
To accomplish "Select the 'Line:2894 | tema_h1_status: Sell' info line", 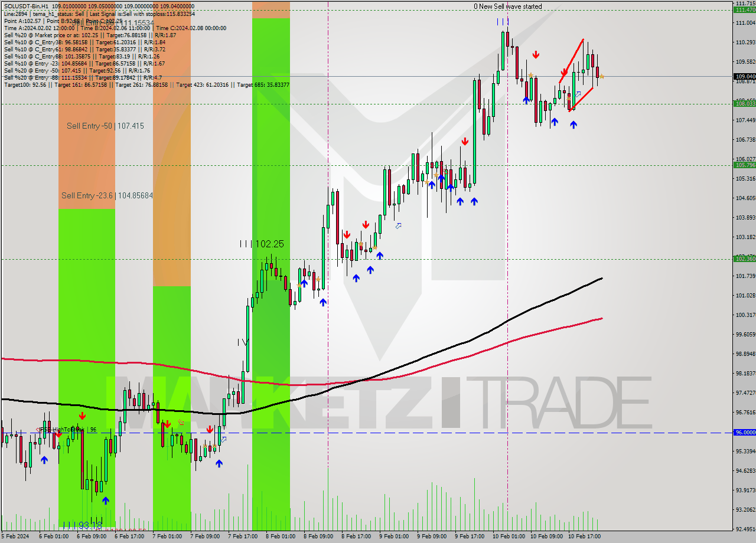I will coord(99,13).
